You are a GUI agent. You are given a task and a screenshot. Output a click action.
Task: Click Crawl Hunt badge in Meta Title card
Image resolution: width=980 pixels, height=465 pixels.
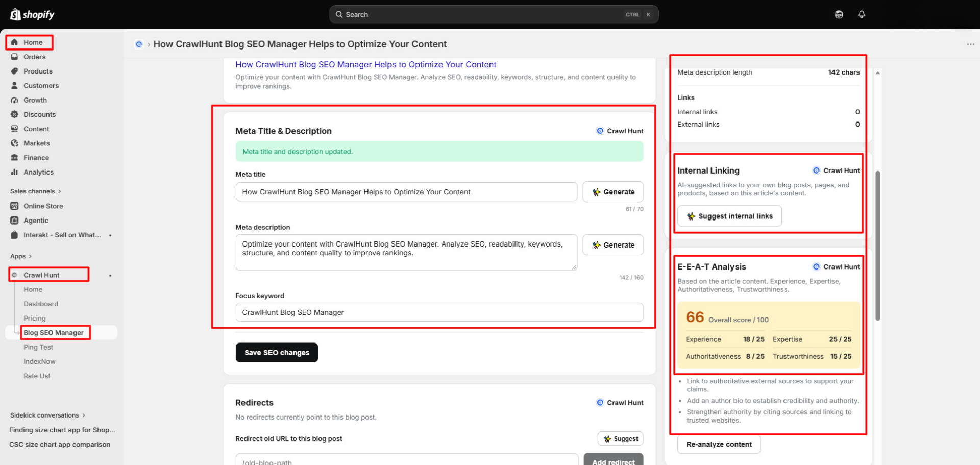[620, 131]
